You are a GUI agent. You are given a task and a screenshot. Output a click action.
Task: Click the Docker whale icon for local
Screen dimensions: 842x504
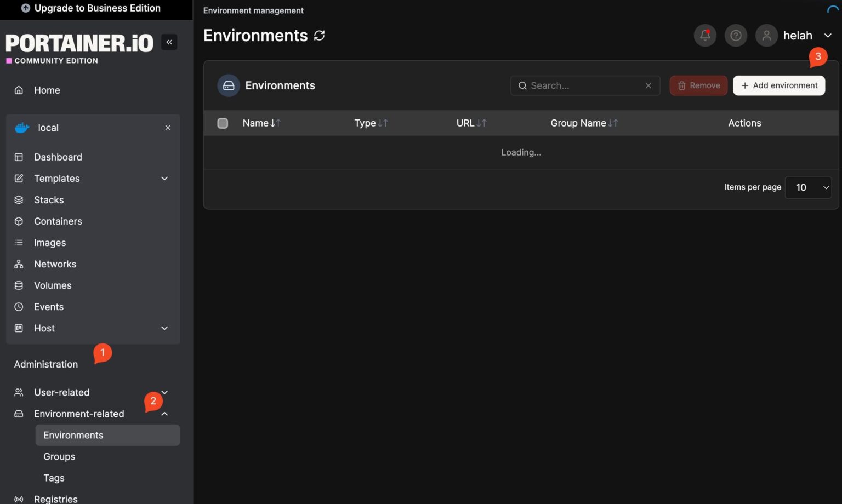click(x=22, y=128)
